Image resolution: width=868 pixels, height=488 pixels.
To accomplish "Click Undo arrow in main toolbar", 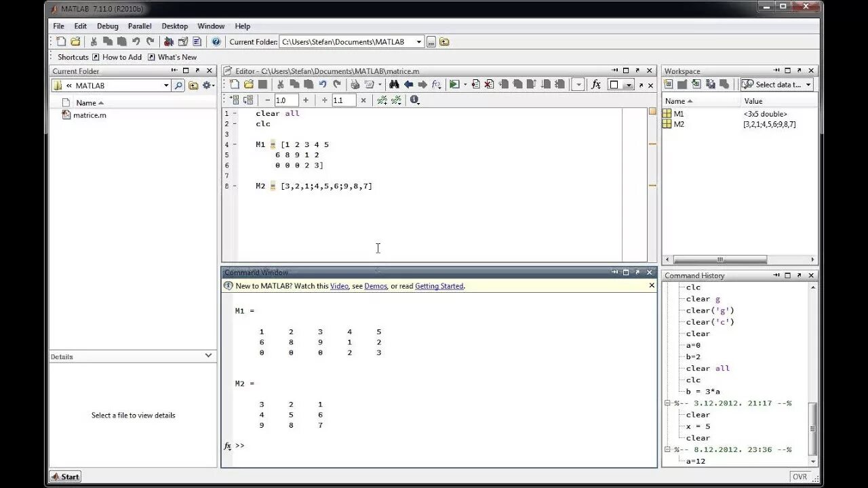I will click(136, 41).
